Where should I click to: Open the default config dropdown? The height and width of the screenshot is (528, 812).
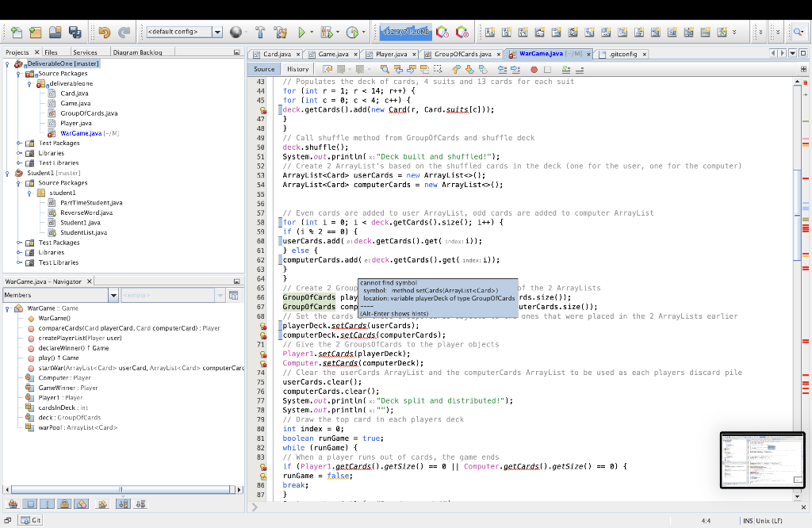coord(217,33)
